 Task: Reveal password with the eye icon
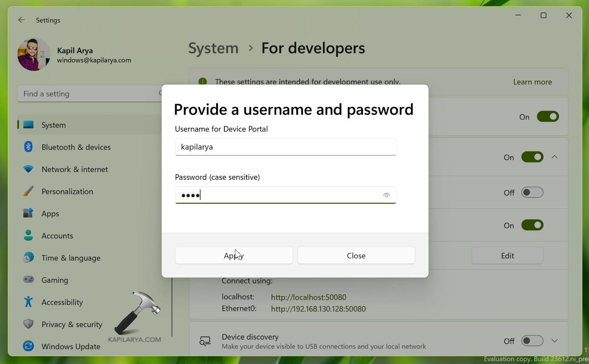tap(387, 195)
